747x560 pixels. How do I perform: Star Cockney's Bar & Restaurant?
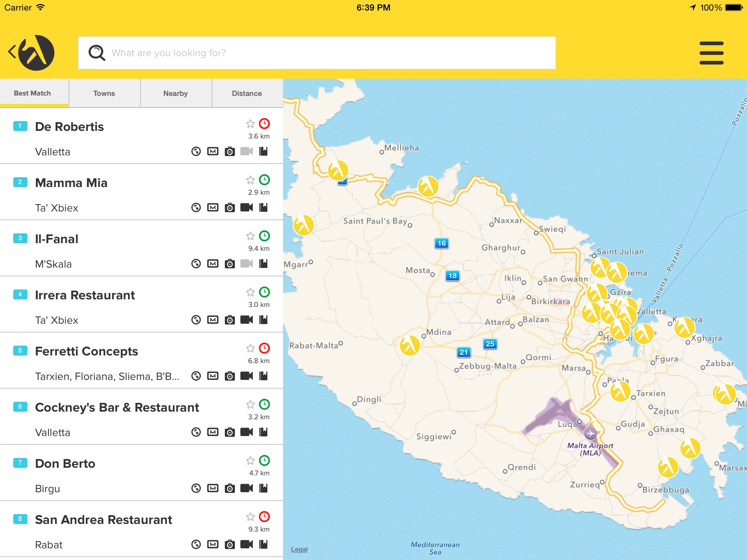tap(250, 405)
